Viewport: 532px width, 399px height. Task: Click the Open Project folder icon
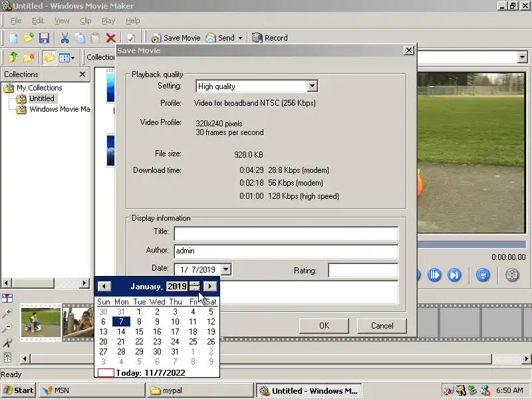(x=29, y=38)
